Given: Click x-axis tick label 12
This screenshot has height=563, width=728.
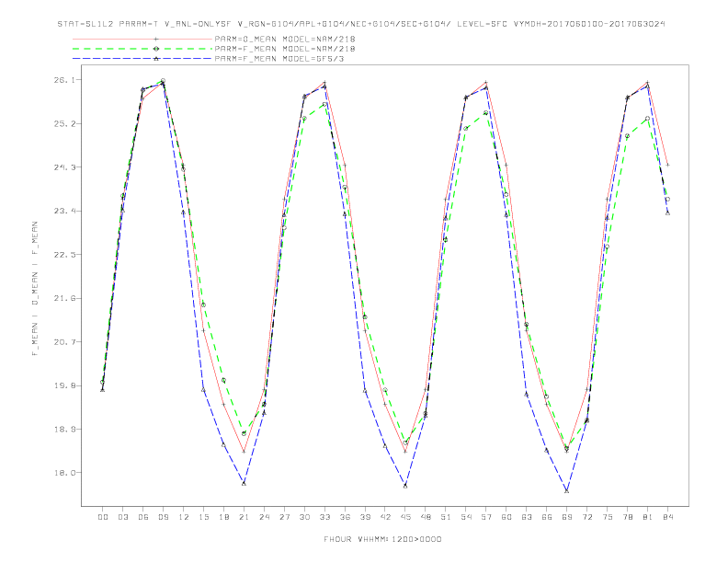Looking at the screenshot, I should (184, 517).
